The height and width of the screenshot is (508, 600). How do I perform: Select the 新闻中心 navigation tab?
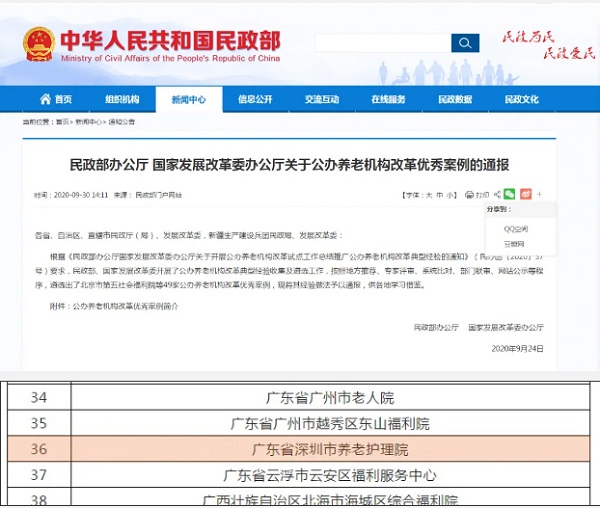click(x=189, y=99)
